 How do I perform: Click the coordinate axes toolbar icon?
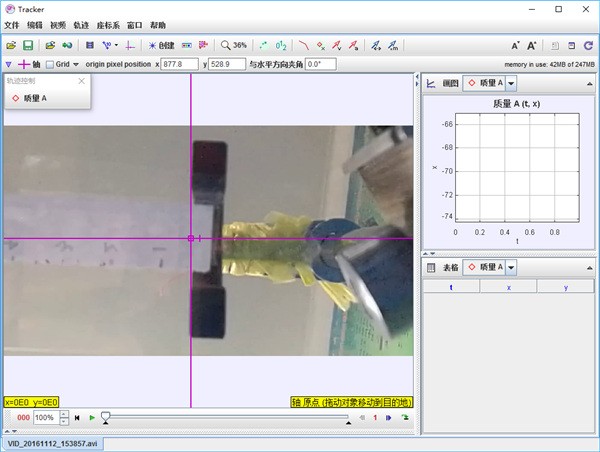[x=130, y=45]
